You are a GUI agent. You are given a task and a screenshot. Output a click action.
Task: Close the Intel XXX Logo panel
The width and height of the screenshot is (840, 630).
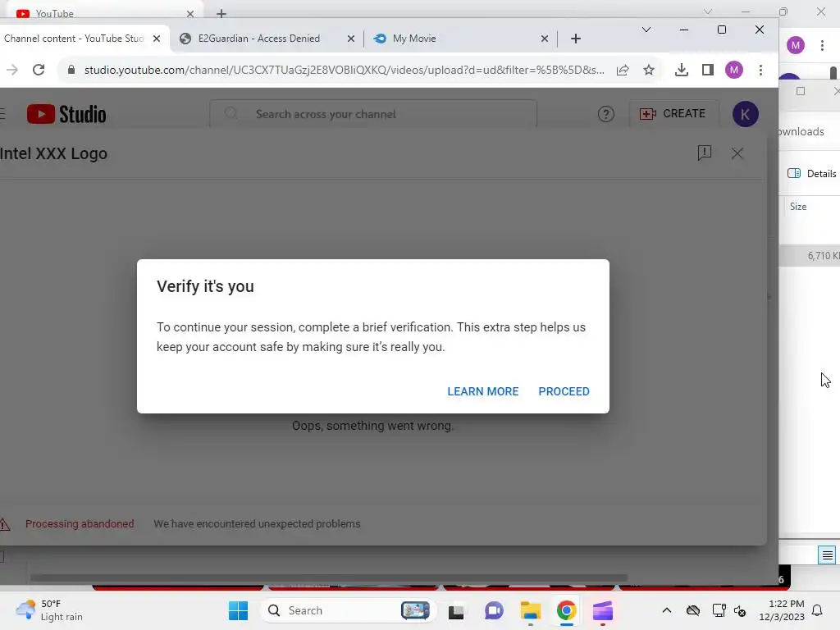[x=737, y=153]
